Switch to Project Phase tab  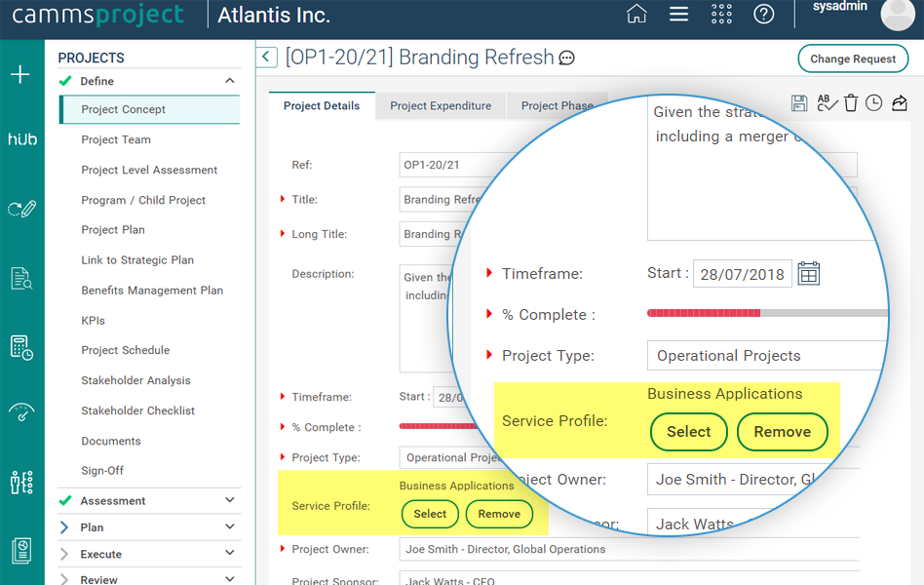point(557,105)
